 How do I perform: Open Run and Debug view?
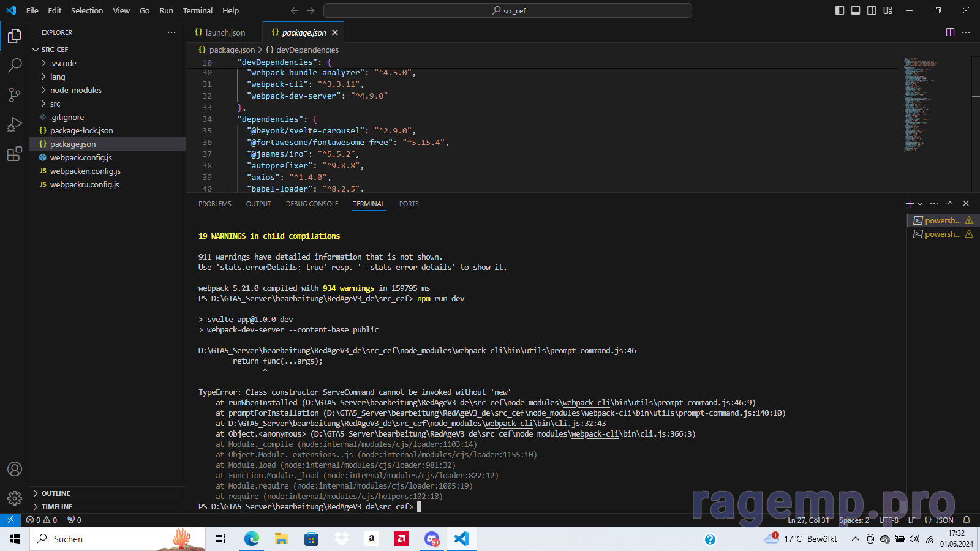[15, 125]
